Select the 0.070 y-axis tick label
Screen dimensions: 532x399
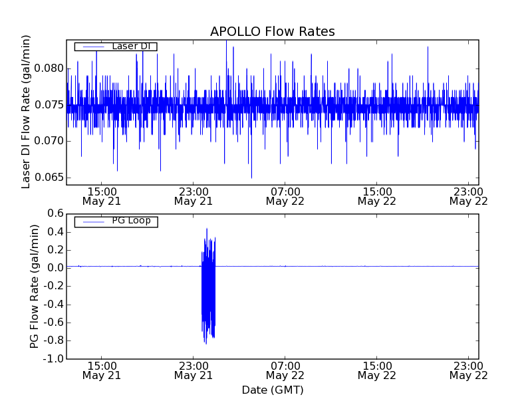[x=49, y=141]
